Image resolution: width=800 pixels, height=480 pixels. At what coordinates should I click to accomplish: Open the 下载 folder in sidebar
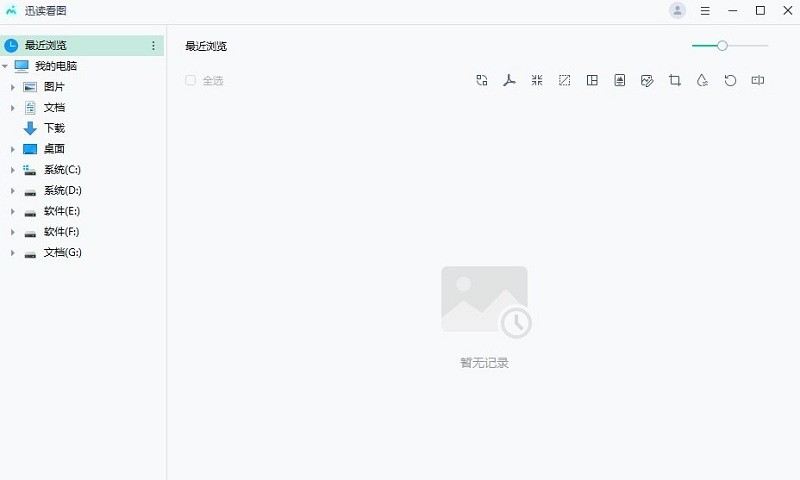point(54,128)
